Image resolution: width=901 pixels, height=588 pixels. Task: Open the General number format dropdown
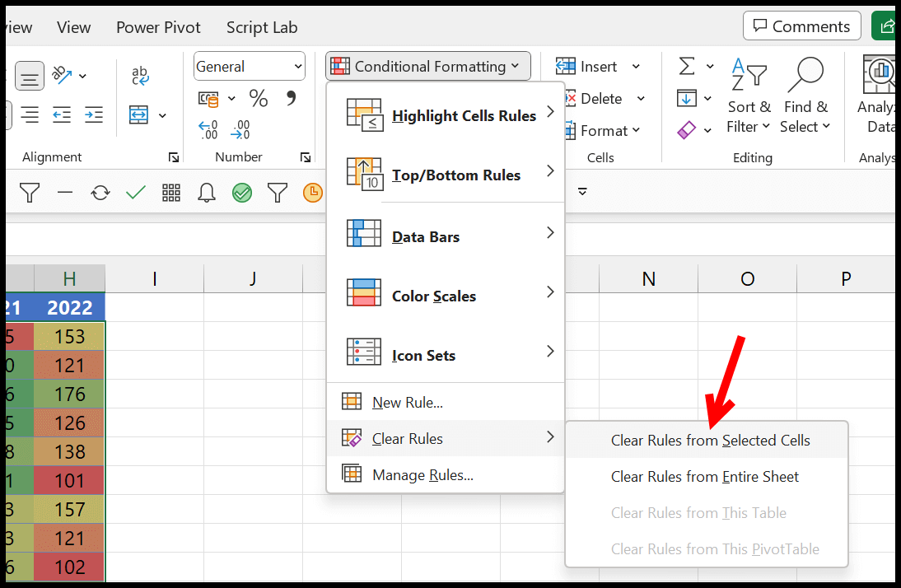click(x=250, y=67)
